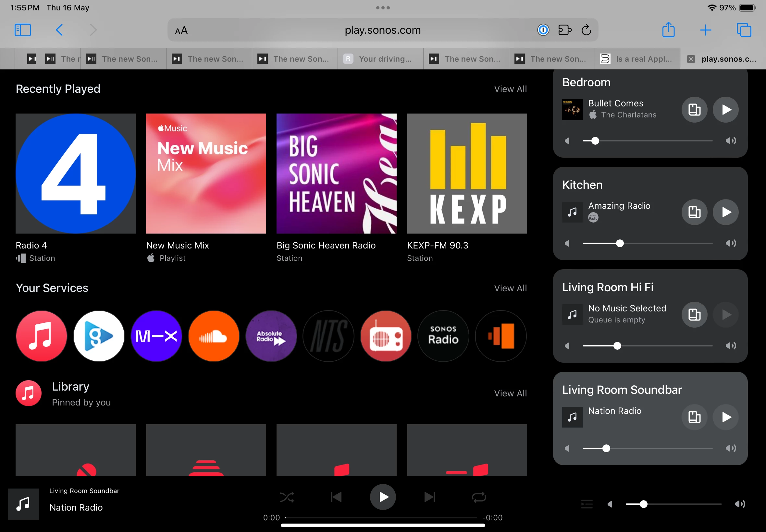766x532 pixels.
Task: Open Living Room Hi Fi group button
Action: point(694,315)
